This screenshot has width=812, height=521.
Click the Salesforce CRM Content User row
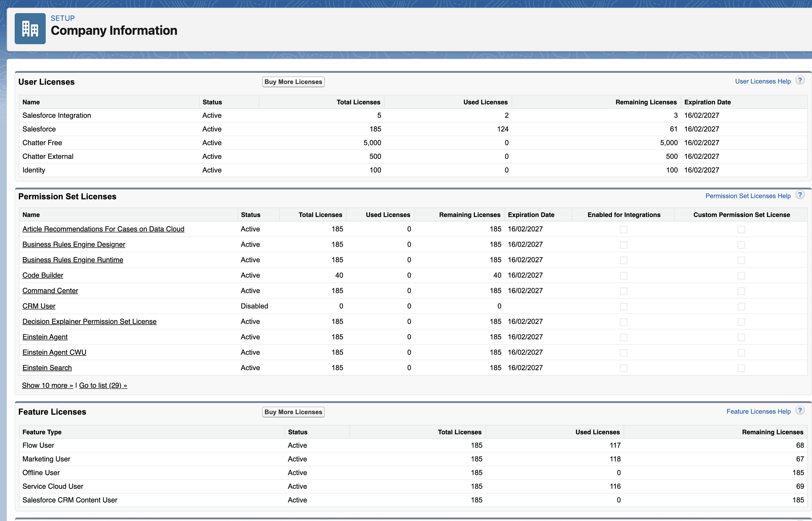point(413,500)
